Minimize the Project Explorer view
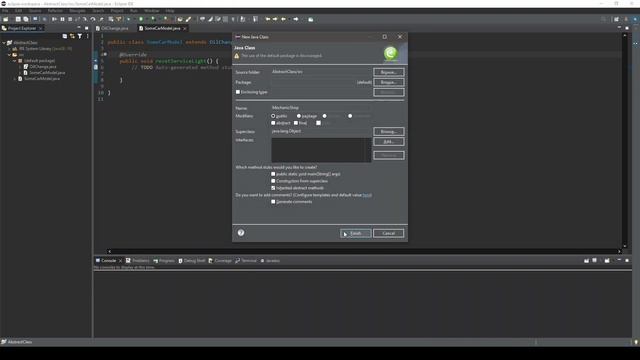 click(x=79, y=28)
